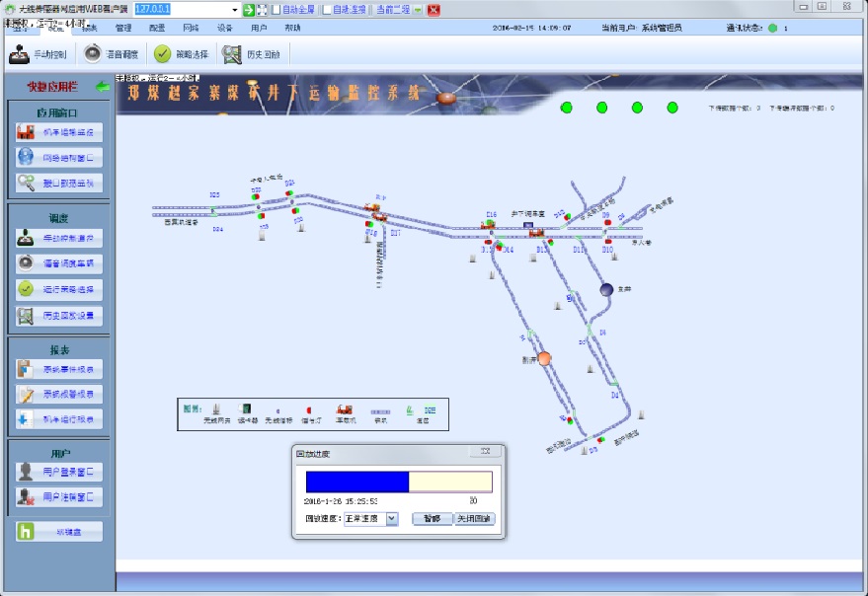The height and width of the screenshot is (596, 868).
Task: Open 网络结构窗口 from the sidebar
Action: pyautogui.click(x=59, y=157)
